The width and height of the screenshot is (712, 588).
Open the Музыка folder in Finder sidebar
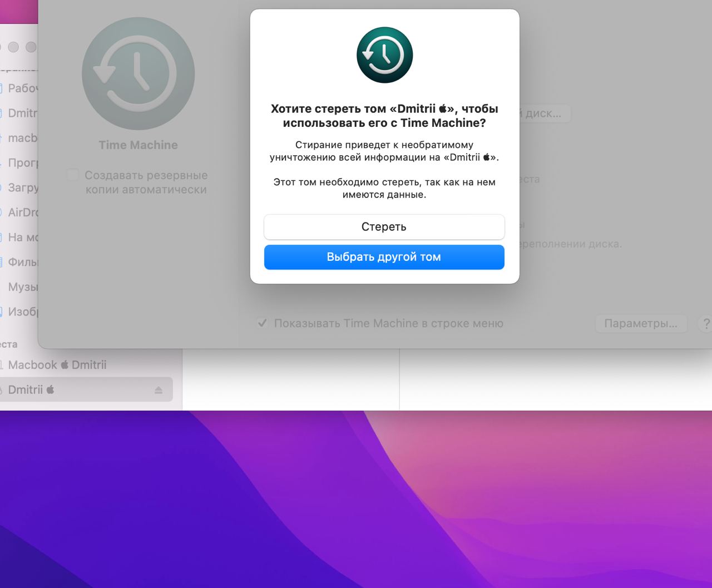(20, 287)
